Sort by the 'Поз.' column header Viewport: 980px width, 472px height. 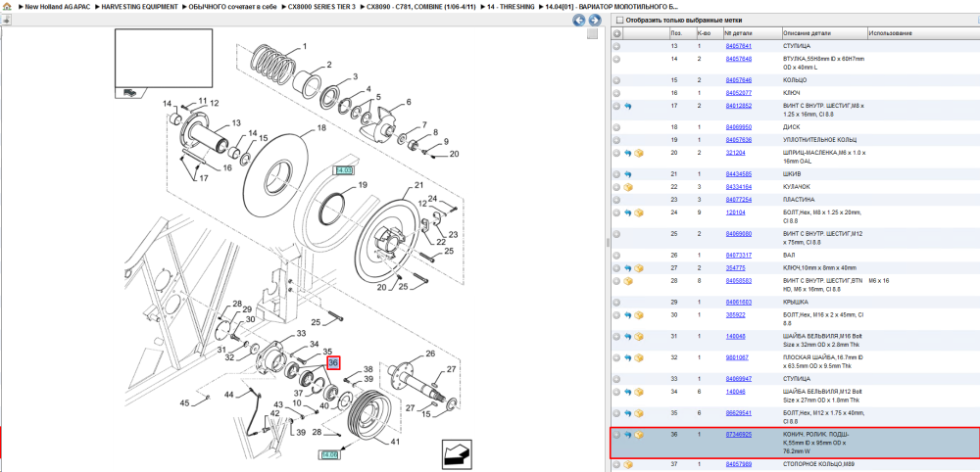tap(676, 33)
